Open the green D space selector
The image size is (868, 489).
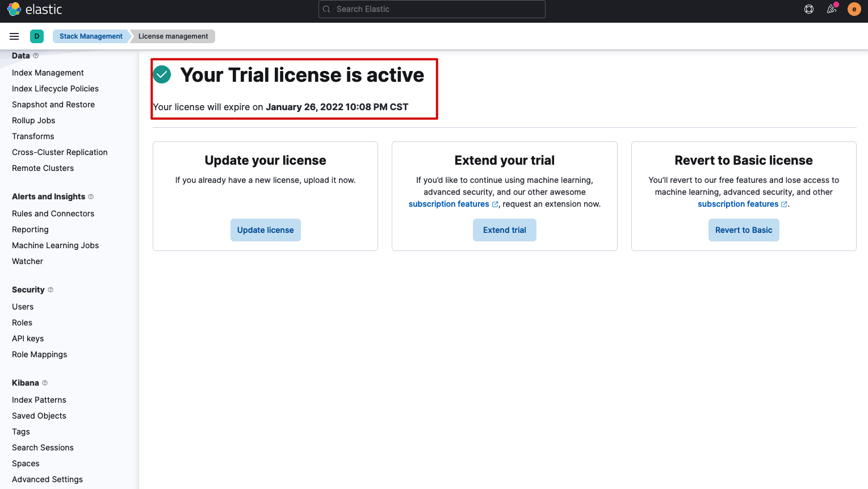click(37, 36)
